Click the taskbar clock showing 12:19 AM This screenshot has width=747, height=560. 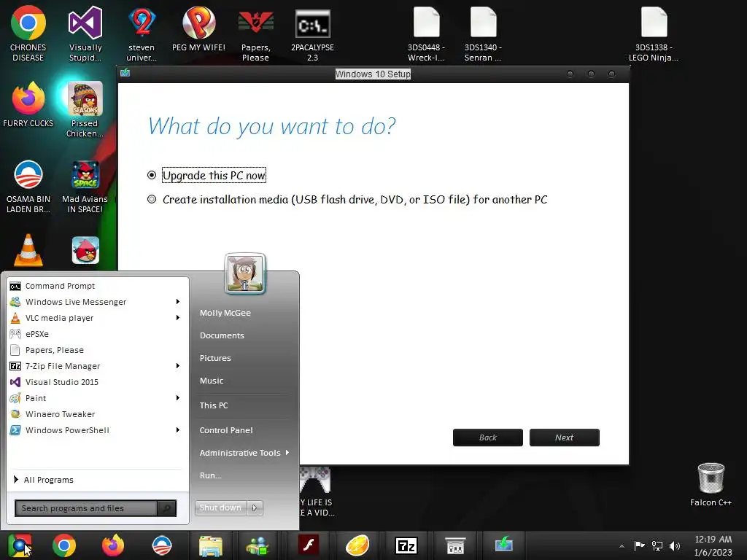713,545
